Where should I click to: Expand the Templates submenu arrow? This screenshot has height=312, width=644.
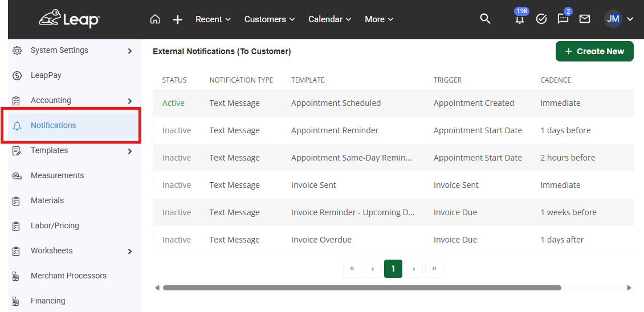click(130, 151)
